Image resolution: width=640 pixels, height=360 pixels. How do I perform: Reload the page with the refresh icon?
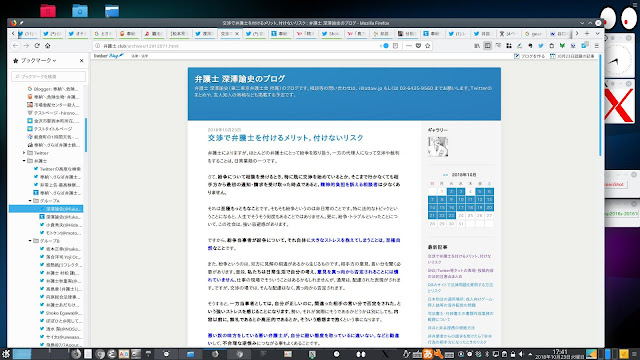37,46
